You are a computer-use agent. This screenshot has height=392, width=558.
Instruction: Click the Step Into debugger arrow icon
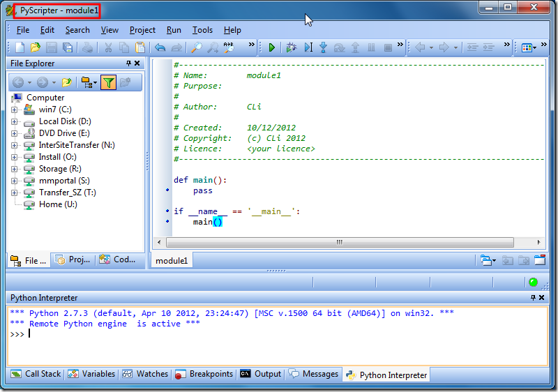(324, 47)
